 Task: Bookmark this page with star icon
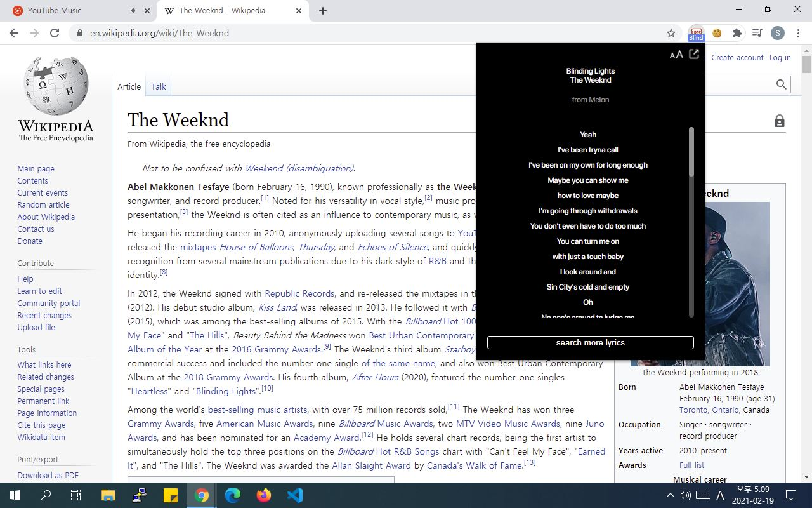coord(671,33)
